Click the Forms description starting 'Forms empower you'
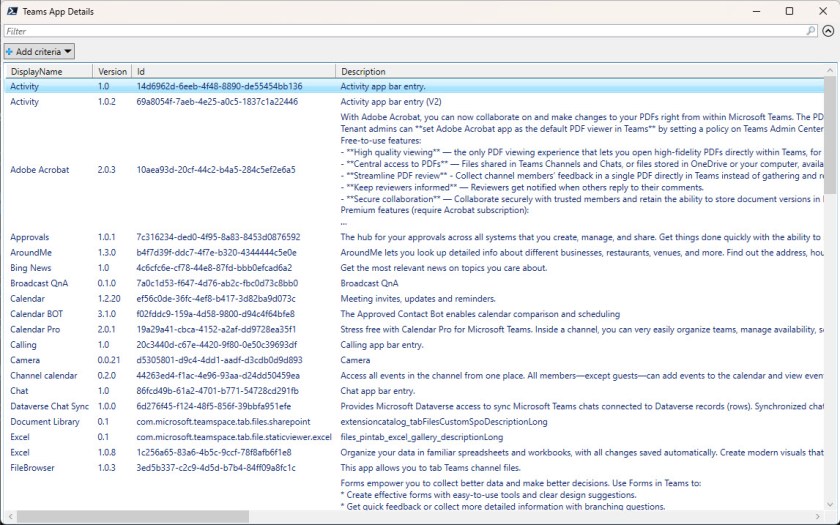The image size is (840, 525). pyautogui.click(x=521, y=483)
